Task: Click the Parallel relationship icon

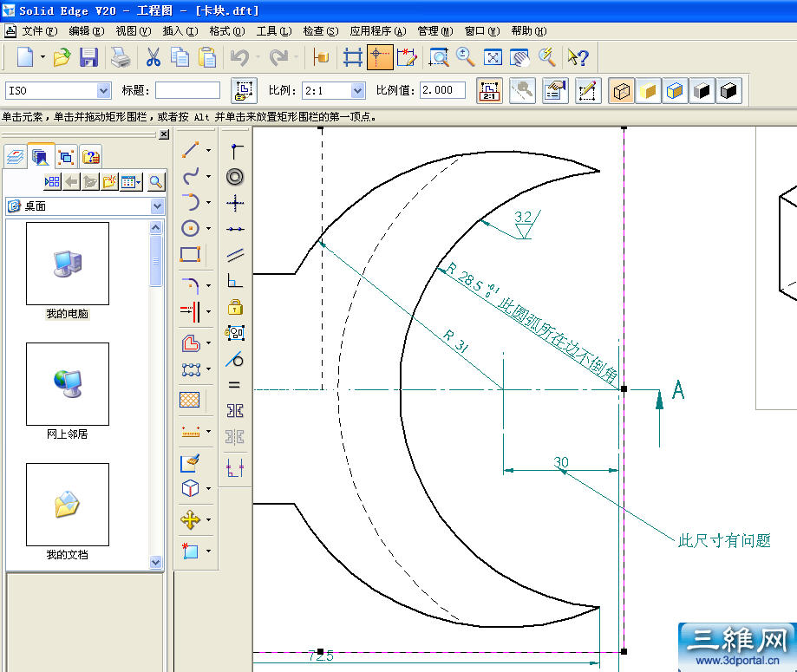Action: [235, 255]
